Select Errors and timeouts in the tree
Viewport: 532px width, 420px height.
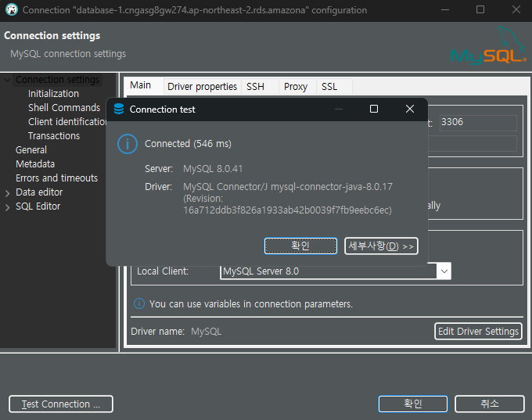pos(56,178)
